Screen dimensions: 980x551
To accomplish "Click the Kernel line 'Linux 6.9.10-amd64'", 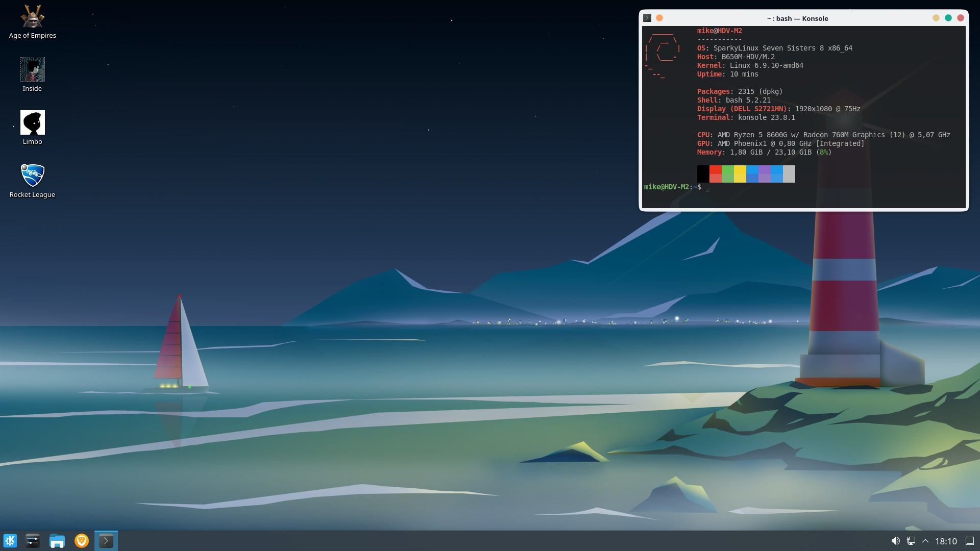I will pos(767,65).
